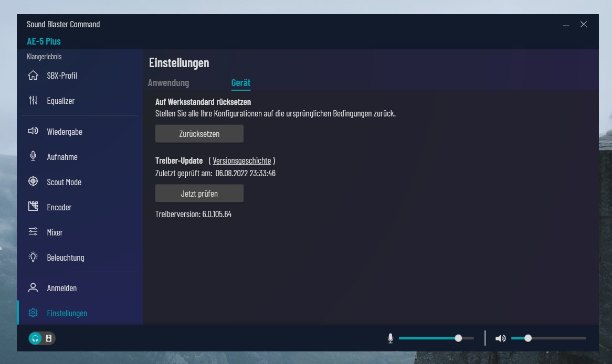Click the Auf Werksstandard rücksetzen heading
The height and width of the screenshot is (364, 612).
203,102
